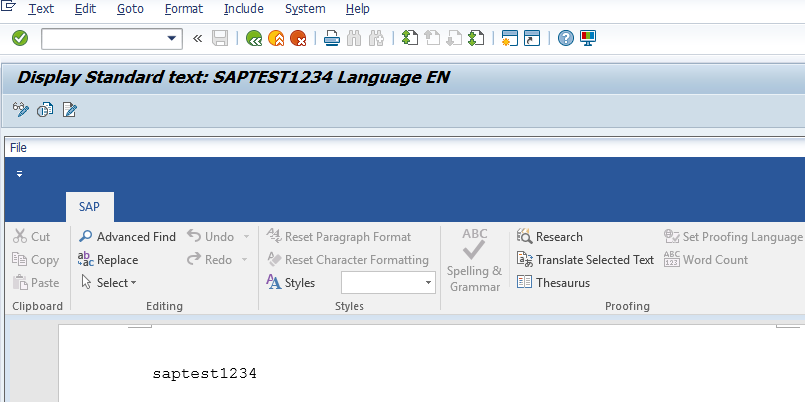Viewport: 805px width, 402px height.
Task: Open the Text menu
Action: 41,9
